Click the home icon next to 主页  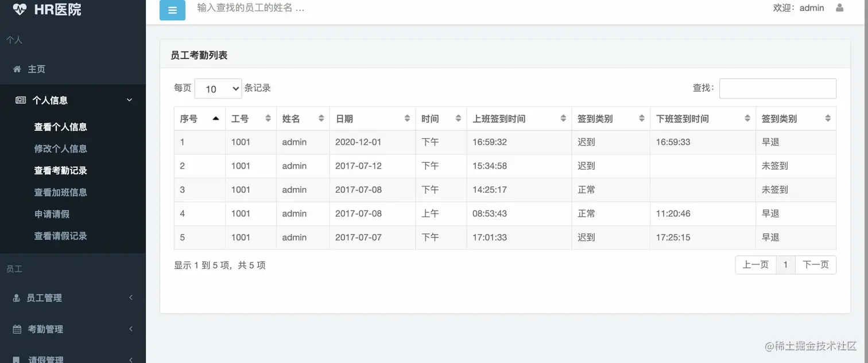click(x=17, y=69)
